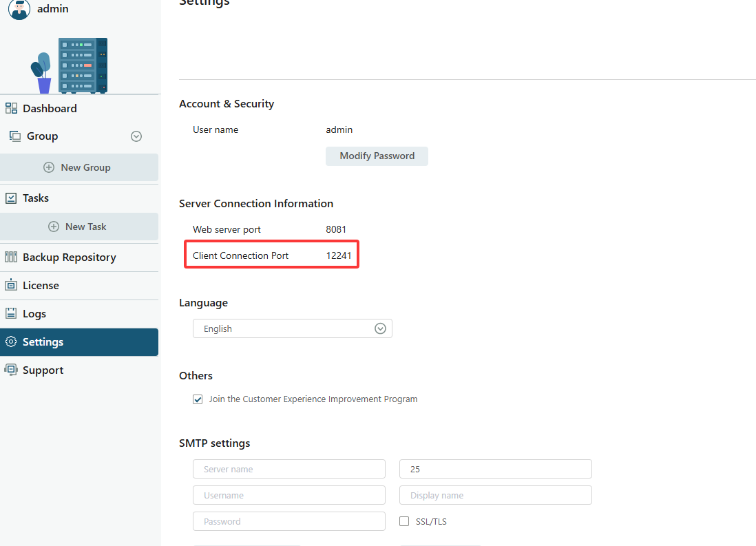Screen dimensions: 756x546
Task: Click the New Task button
Action: coord(78,227)
